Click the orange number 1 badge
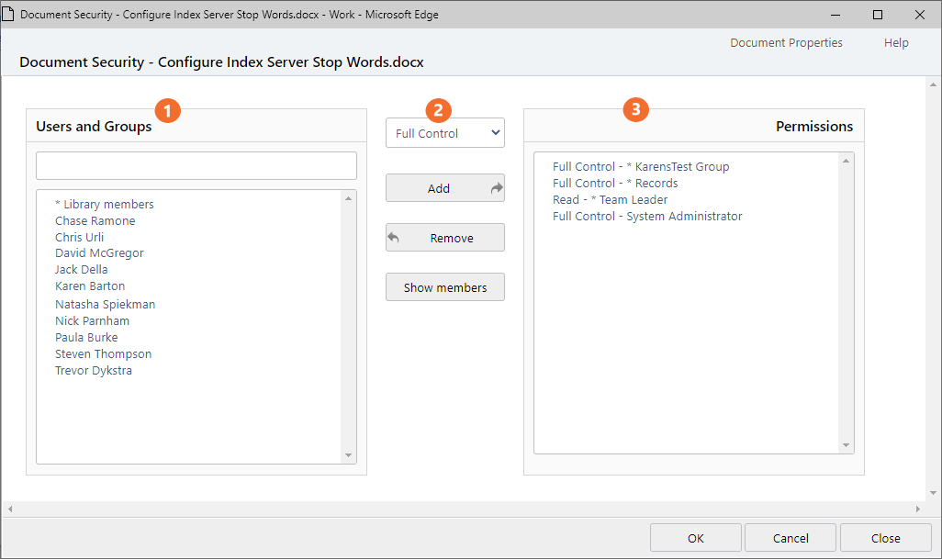This screenshot has height=560, width=942. 167,110
